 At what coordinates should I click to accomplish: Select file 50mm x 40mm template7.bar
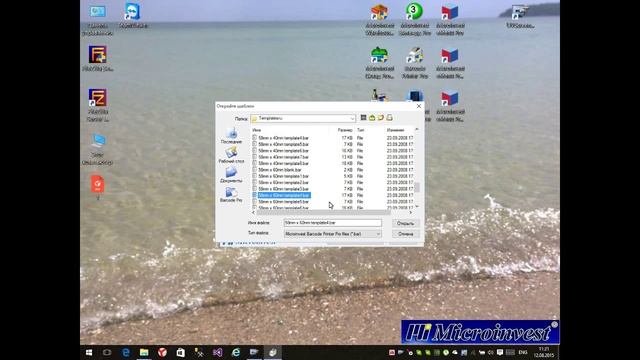click(x=283, y=157)
